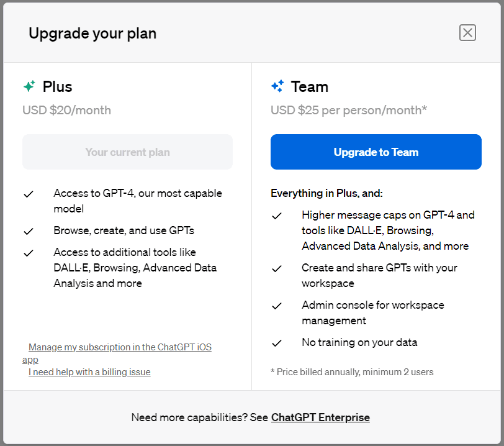Viewport: 504px width, 446px height.
Task: Click the checkmark beside 'Browse, create, and use GPTs'
Action: coord(29,230)
